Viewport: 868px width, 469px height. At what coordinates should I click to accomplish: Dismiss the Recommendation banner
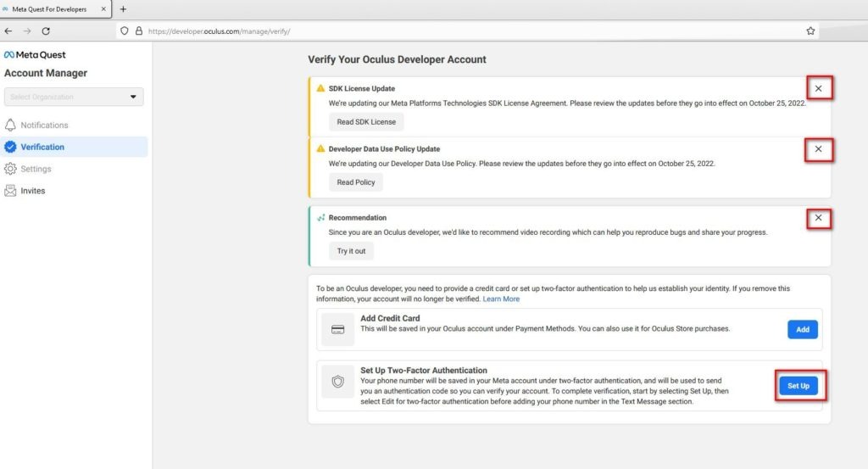818,218
